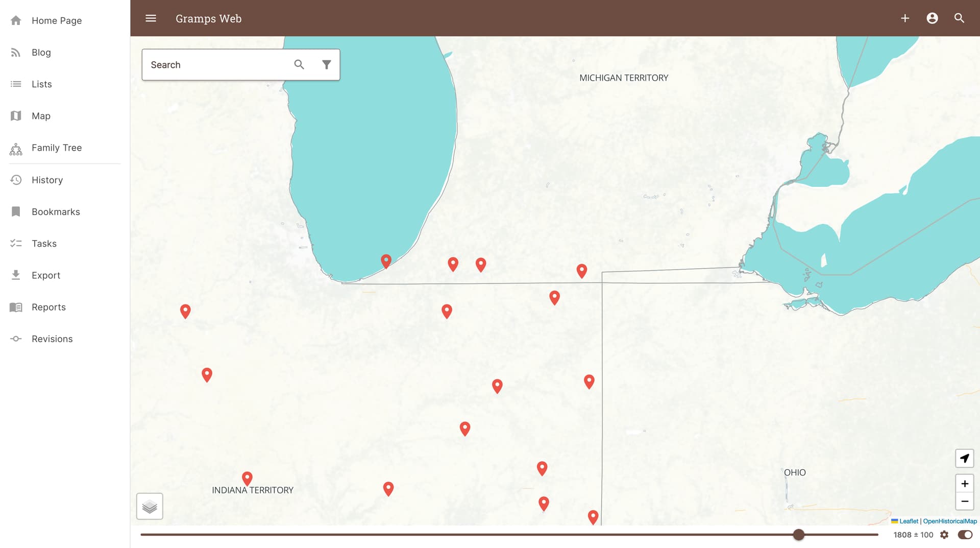The image size is (980, 548).
Task: Toggle the hamburger menu icon
Action: click(x=151, y=18)
